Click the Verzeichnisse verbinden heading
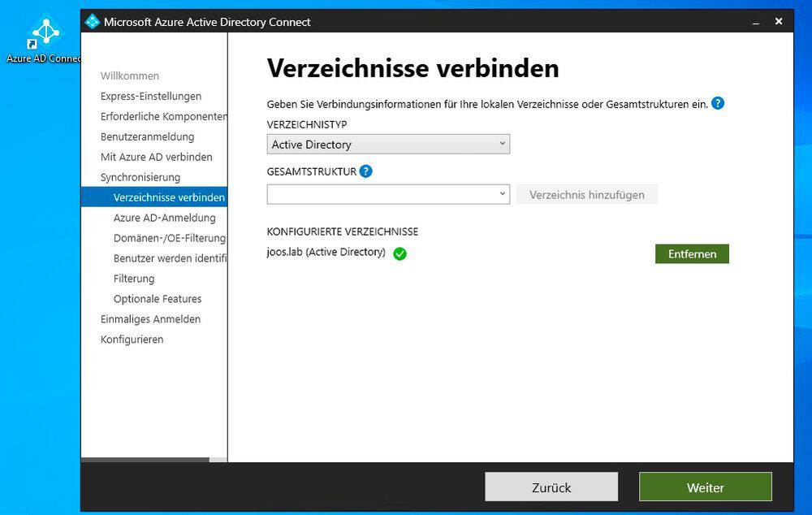The width and height of the screenshot is (812, 515). [x=412, y=68]
